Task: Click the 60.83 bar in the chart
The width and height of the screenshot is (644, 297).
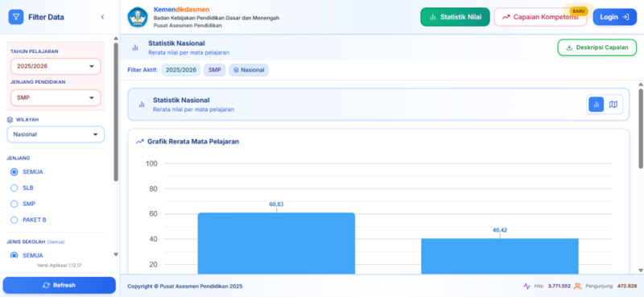Action: click(x=276, y=243)
